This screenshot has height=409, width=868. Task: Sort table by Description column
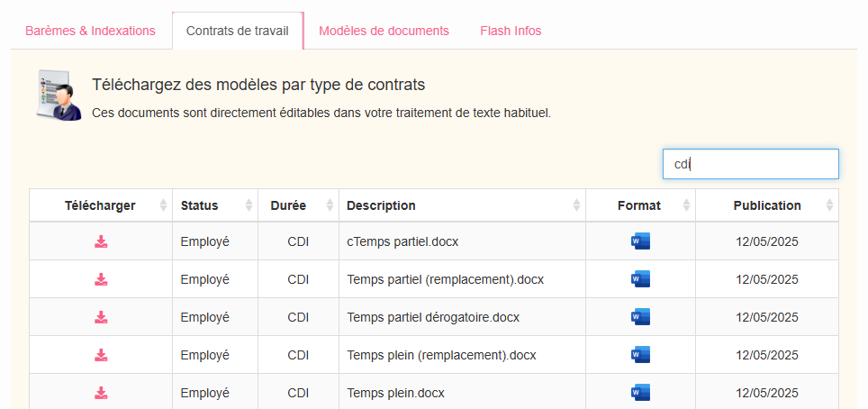[381, 205]
